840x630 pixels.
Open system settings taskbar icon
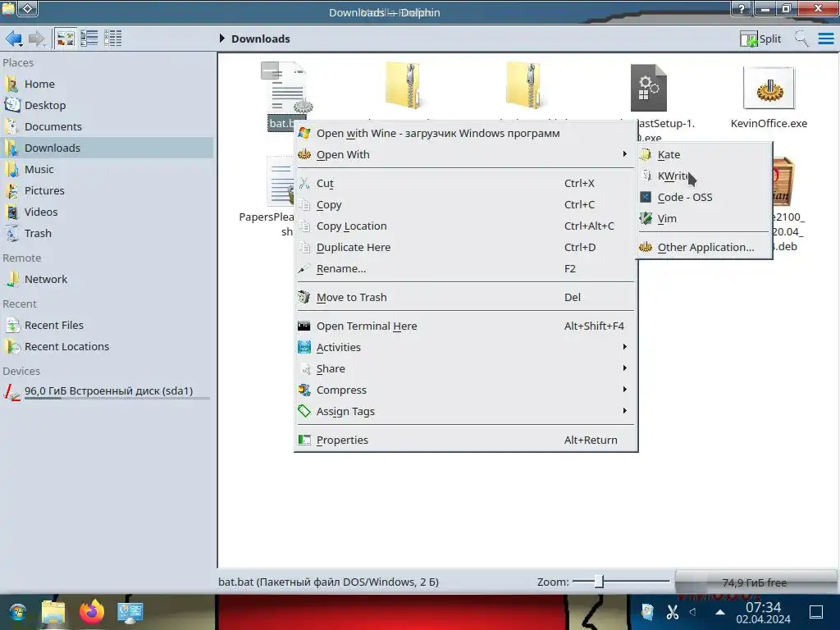click(x=130, y=612)
